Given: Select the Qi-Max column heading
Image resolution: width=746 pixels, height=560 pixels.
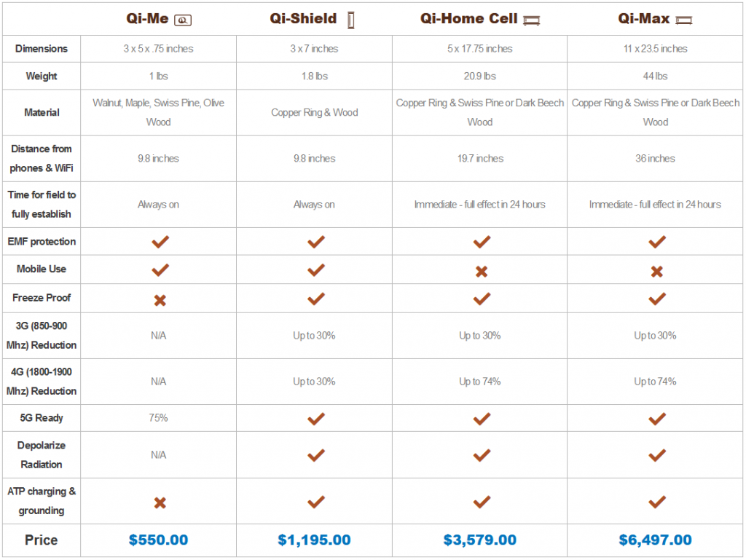Looking at the screenshot, I should pyautogui.click(x=644, y=18).
